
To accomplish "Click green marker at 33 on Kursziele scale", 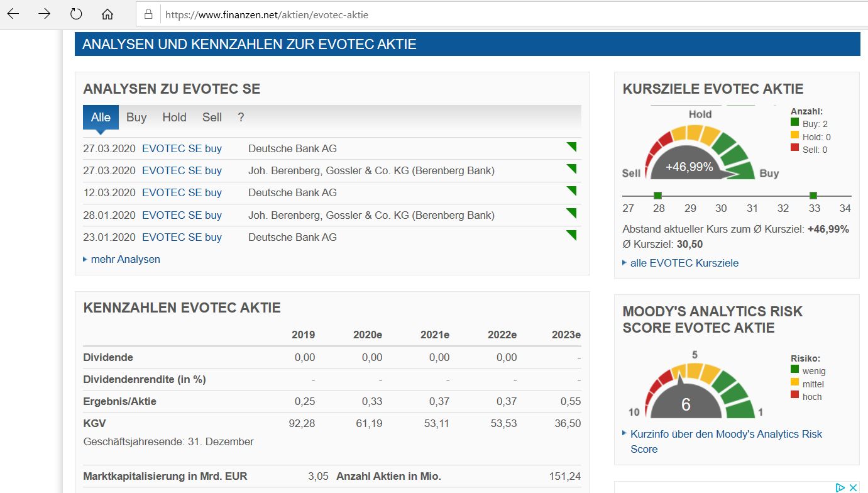I will point(813,196).
